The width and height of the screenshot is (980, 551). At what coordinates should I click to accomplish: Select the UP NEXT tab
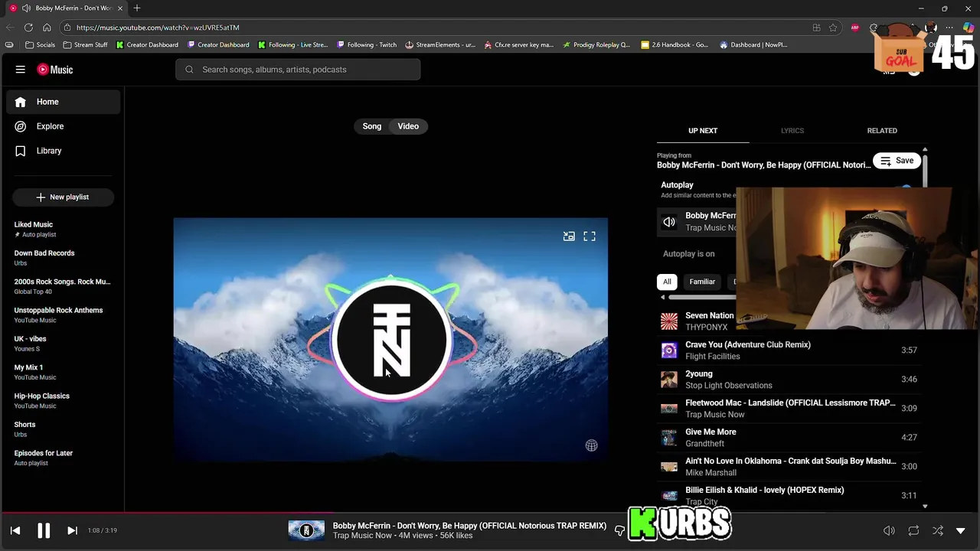click(703, 131)
